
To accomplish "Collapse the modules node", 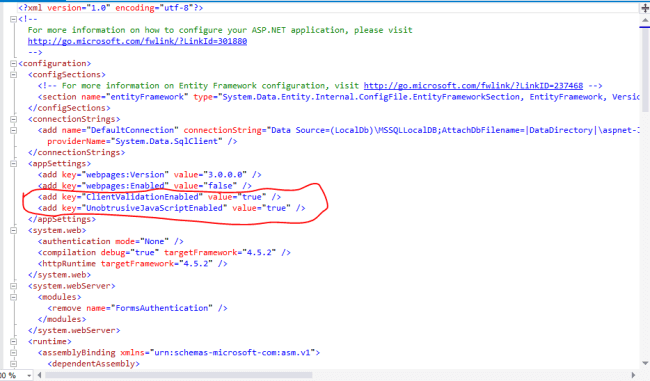I will coord(13,297).
